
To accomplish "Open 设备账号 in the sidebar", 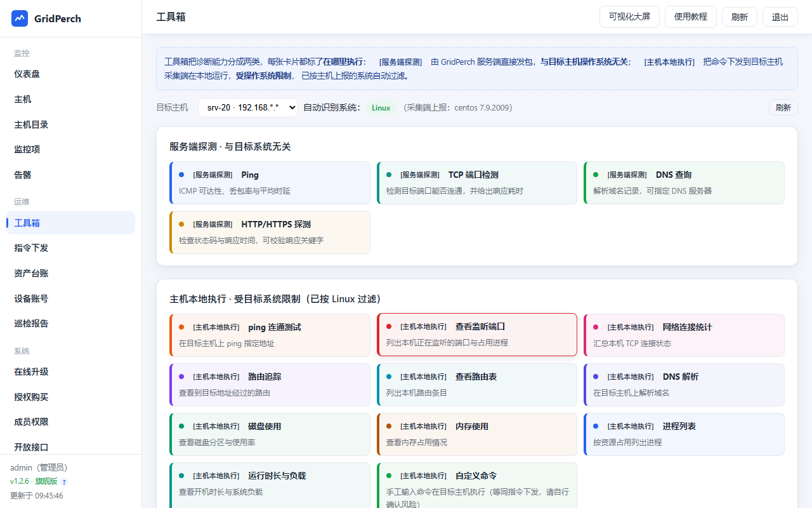I will [x=70, y=298].
